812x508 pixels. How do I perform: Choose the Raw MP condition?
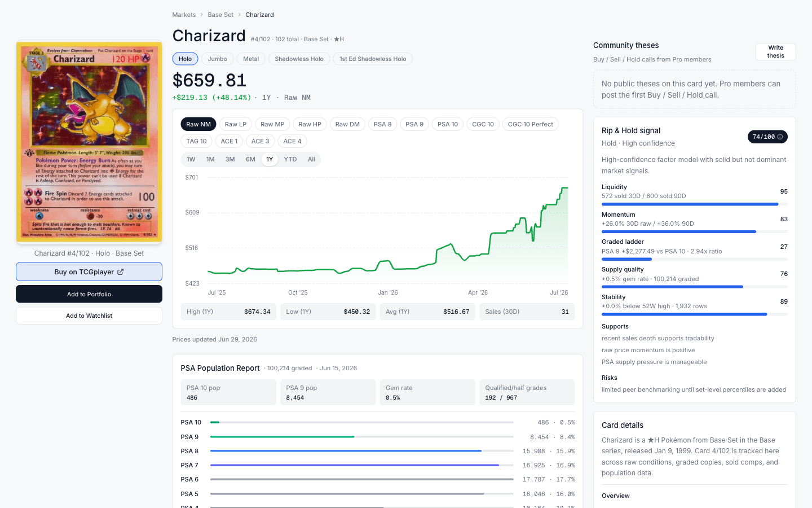pos(272,124)
